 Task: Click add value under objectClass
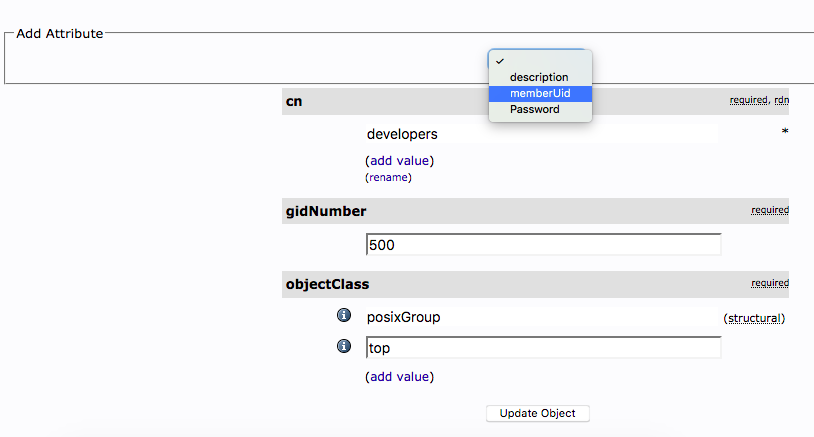(400, 377)
